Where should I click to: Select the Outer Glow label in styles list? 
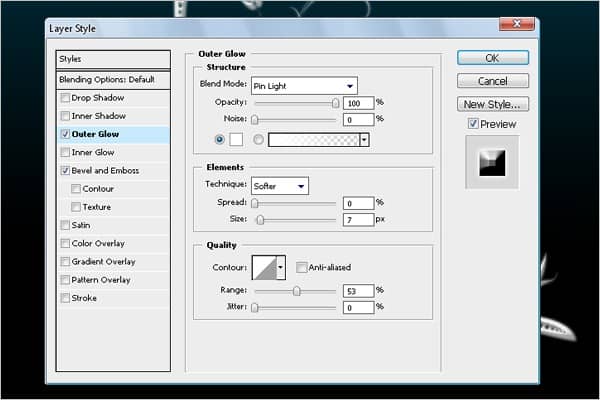click(95, 134)
